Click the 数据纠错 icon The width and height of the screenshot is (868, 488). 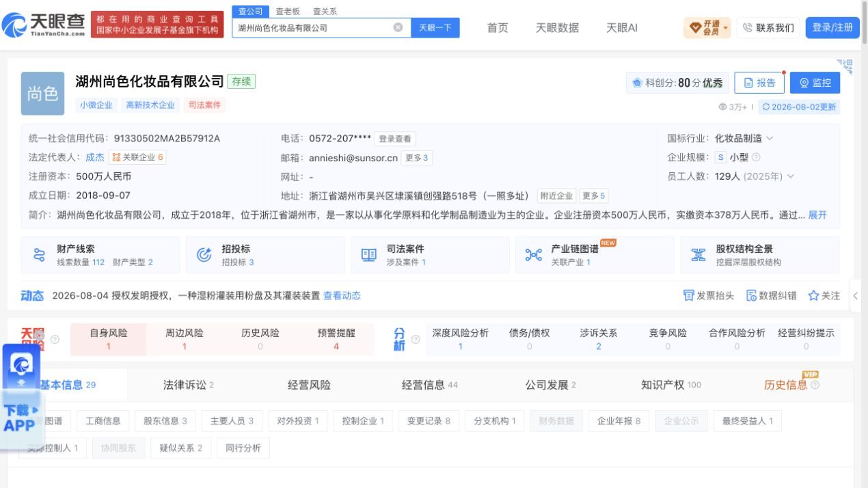(x=751, y=295)
